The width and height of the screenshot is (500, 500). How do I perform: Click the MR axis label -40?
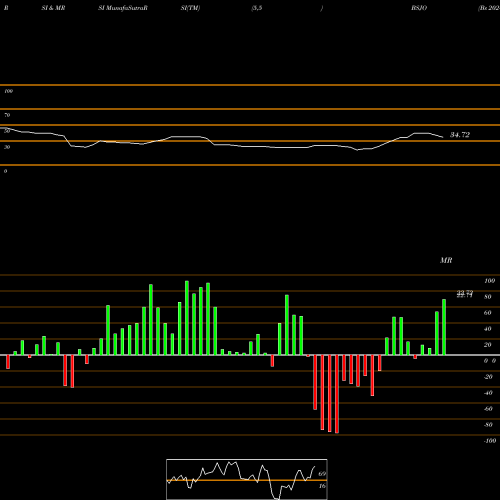coord(488,393)
